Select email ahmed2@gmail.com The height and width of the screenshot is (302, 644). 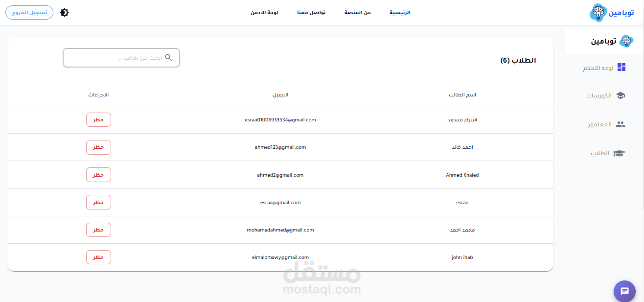[280, 175]
